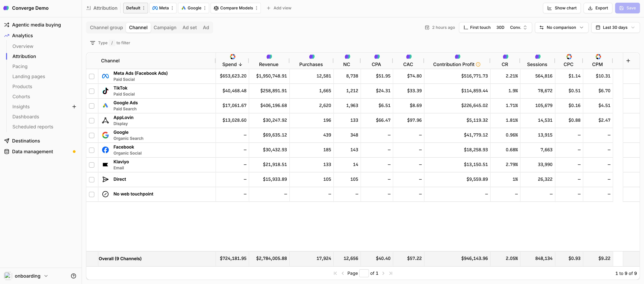Switch to the Ad set tab
644x284 pixels.
click(x=190, y=27)
